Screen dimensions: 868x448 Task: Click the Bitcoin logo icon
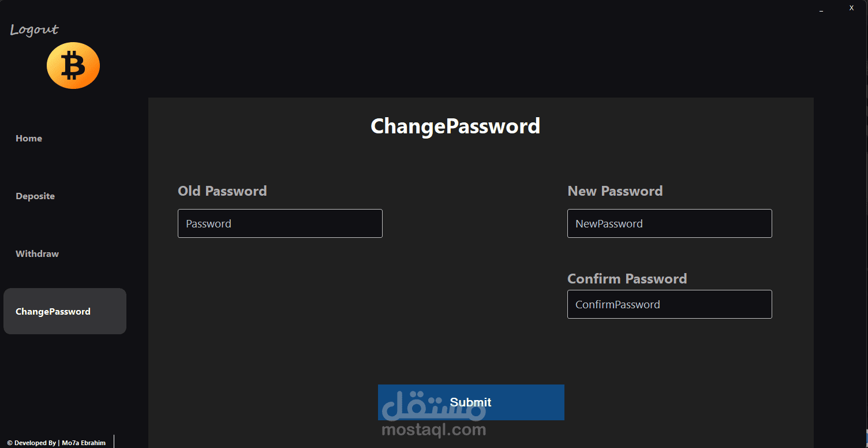73,65
